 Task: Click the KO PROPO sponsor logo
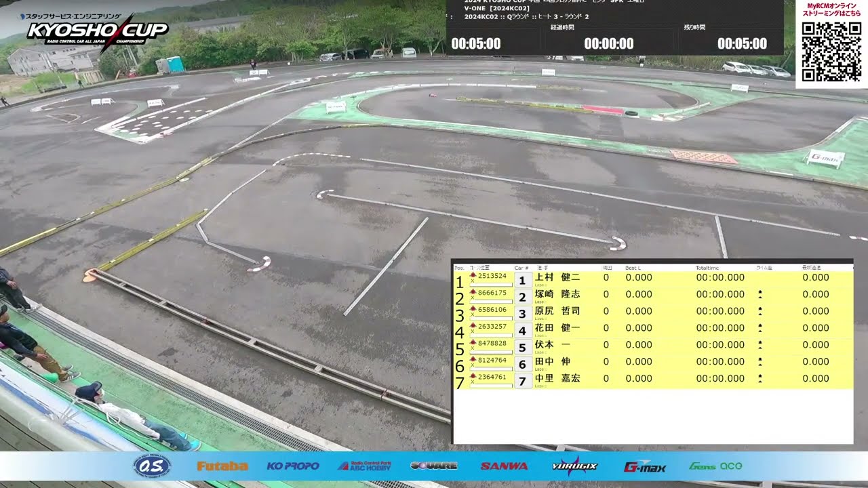[293, 466]
